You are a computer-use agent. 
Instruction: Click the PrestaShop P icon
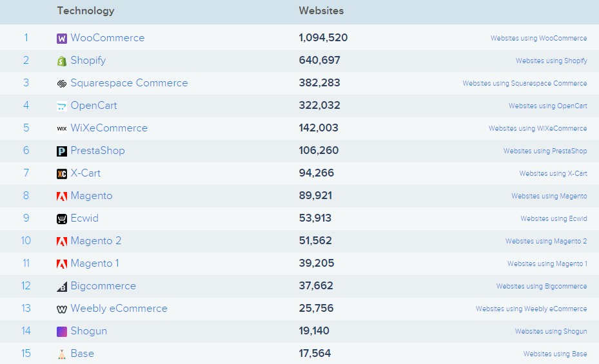pyautogui.click(x=61, y=151)
